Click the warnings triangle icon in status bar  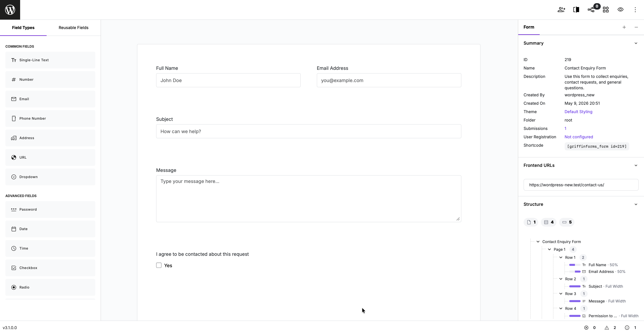607,328
